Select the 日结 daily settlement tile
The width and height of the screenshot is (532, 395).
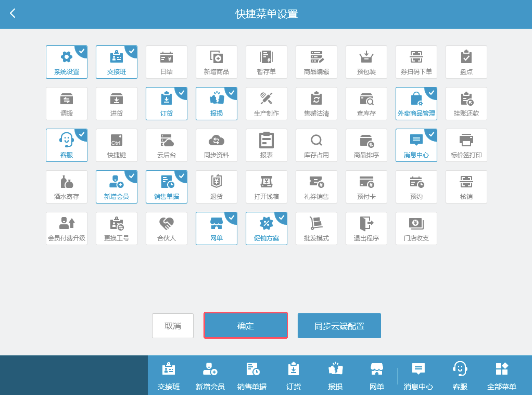coord(166,62)
